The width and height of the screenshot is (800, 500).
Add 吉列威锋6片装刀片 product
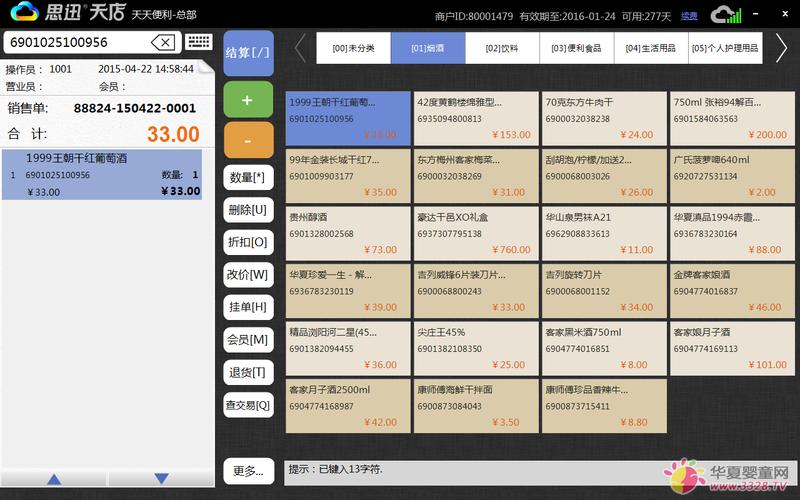pyautogui.click(x=476, y=291)
